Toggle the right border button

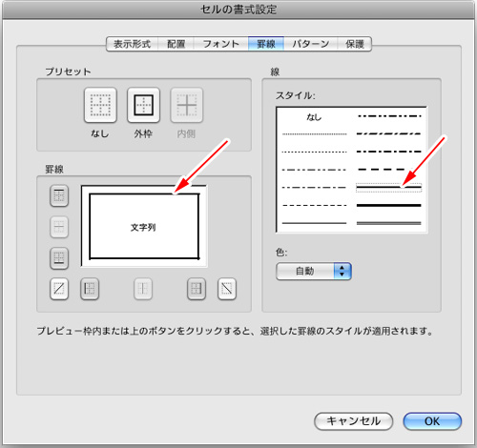[x=197, y=289]
